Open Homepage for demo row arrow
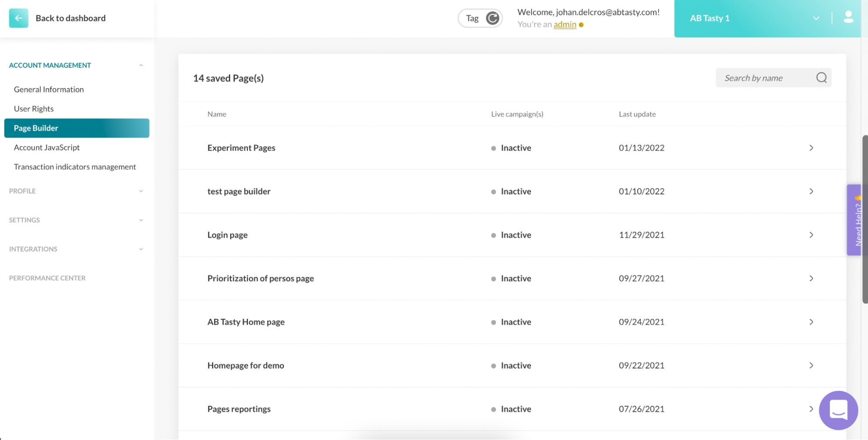The height and width of the screenshot is (440, 868). click(811, 365)
